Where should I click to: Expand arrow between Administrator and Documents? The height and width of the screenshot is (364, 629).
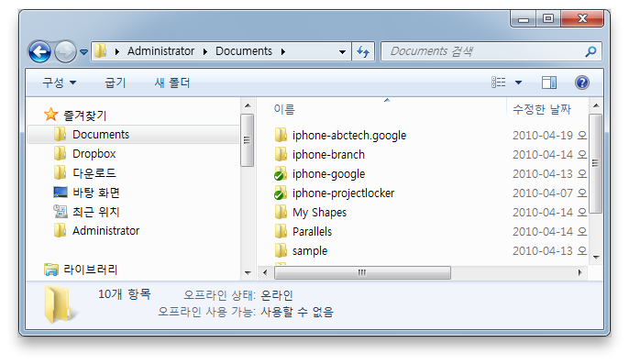[205, 51]
